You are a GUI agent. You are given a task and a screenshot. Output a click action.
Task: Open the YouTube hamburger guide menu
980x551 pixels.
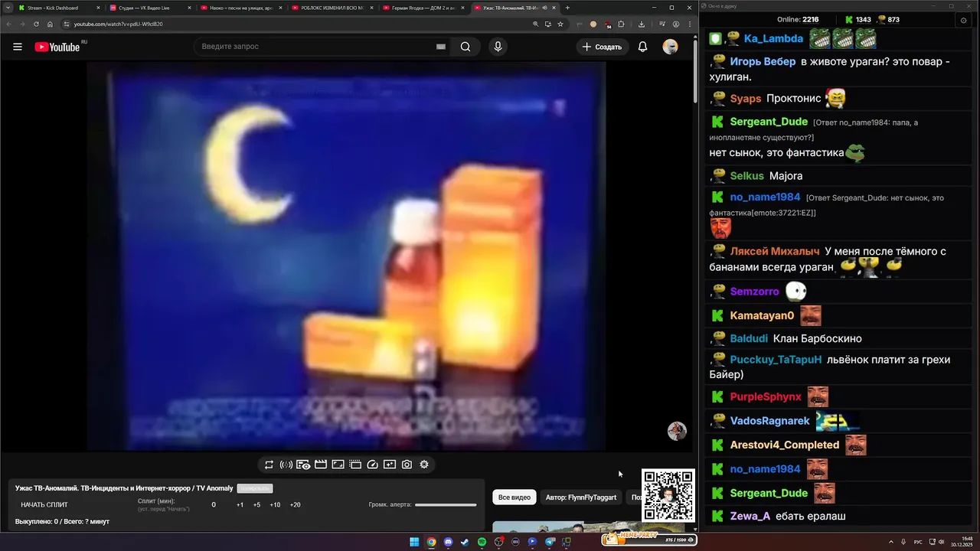tap(18, 47)
